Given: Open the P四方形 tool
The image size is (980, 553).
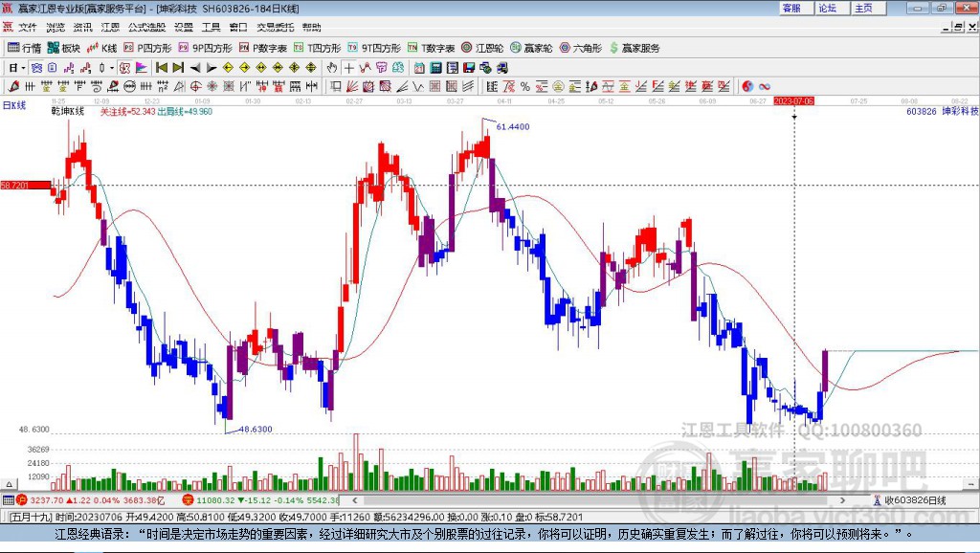Looking at the screenshot, I should pos(147,48).
